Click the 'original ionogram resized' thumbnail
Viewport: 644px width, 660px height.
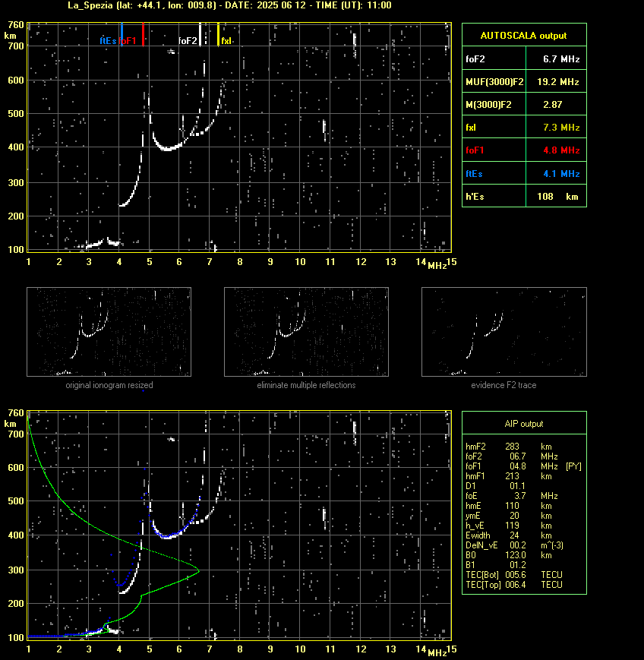109,332
